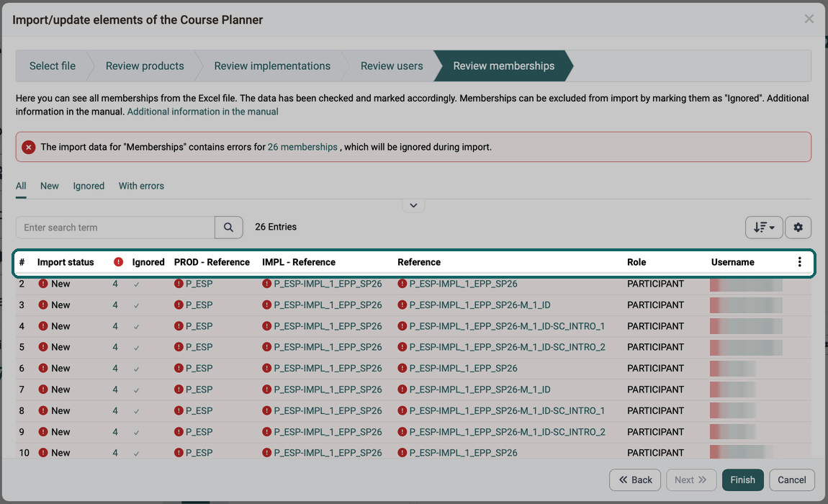This screenshot has width=828, height=504.
Task: Click the error count column header icon
Action: tap(118, 262)
